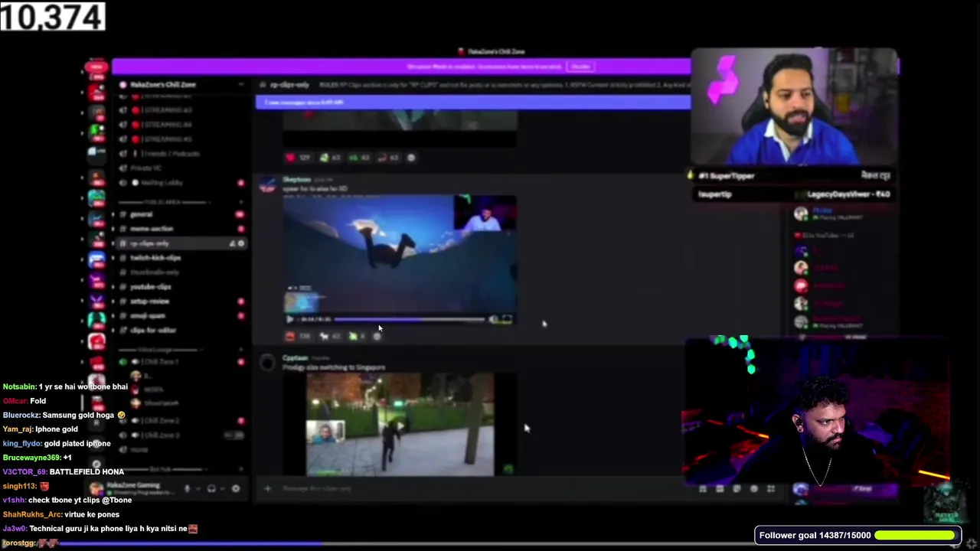Open the Cpptaan username profile
This screenshot has height=551, width=980.
pos(295,358)
